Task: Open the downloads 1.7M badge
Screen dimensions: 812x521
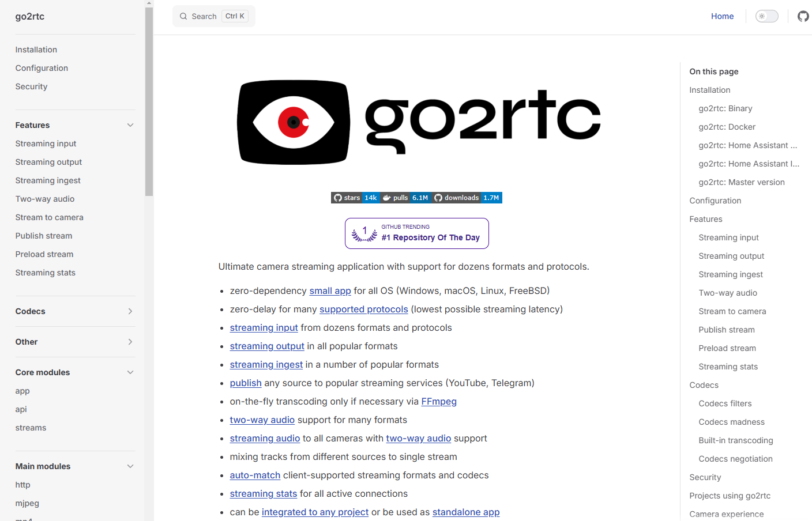Action: point(467,198)
